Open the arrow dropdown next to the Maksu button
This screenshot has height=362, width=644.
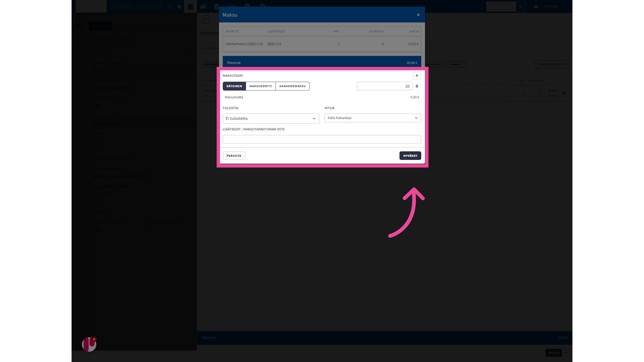(565, 353)
